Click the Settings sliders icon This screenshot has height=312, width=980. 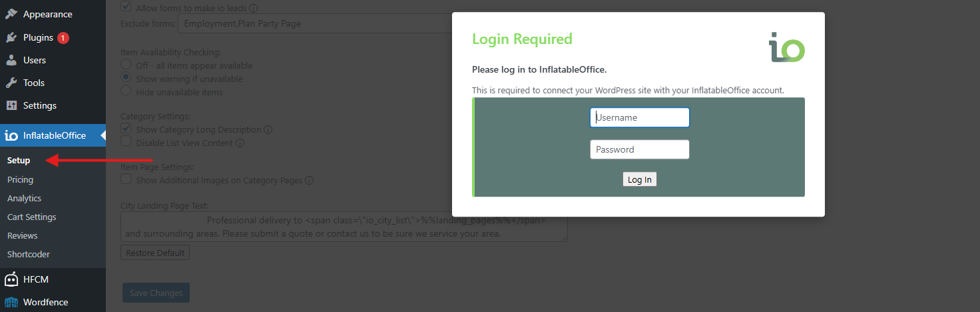pyautogui.click(x=11, y=105)
